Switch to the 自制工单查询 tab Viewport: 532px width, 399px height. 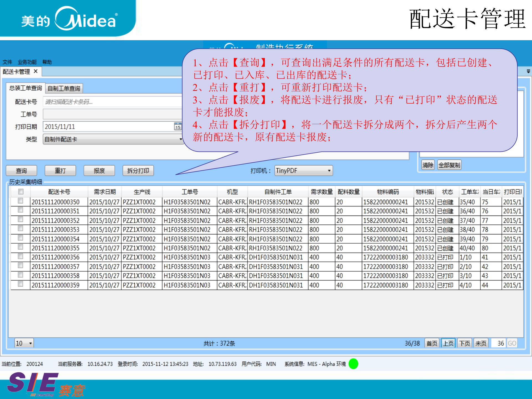click(x=64, y=88)
